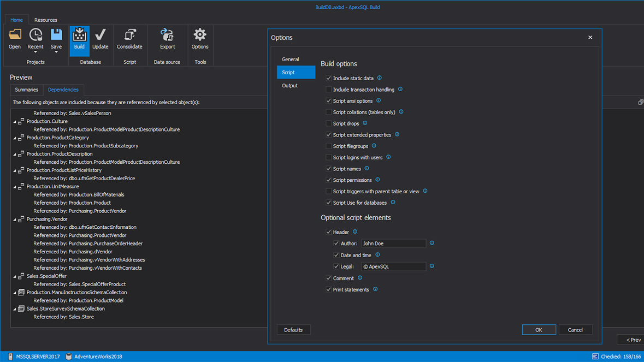This screenshot has width=644, height=362.
Task: View info for Include transaction handling
Action: click(x=400, y=89)
